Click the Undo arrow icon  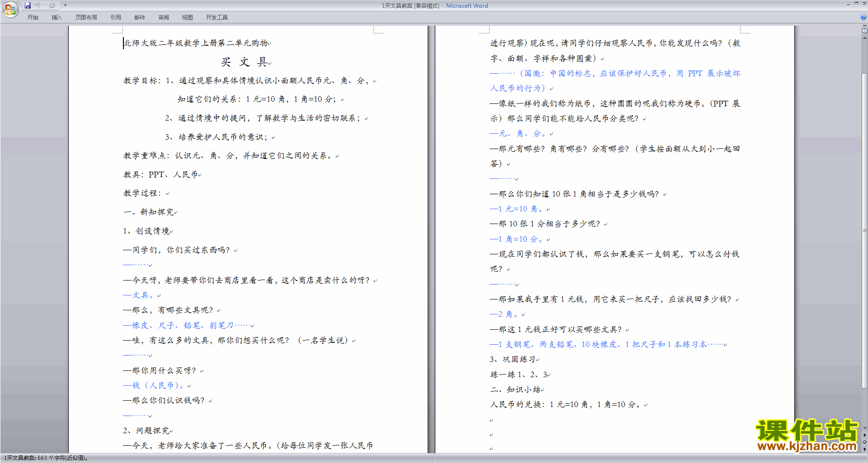(x=38, y=5)
